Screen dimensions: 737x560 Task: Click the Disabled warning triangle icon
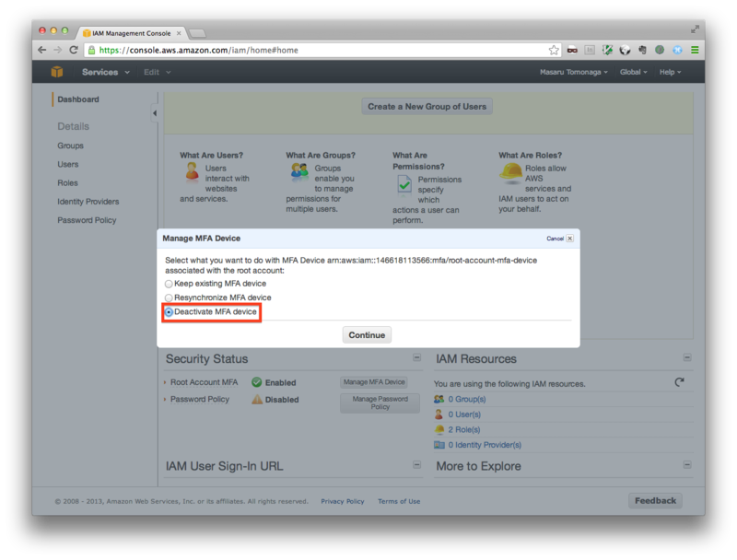(257, 400)
